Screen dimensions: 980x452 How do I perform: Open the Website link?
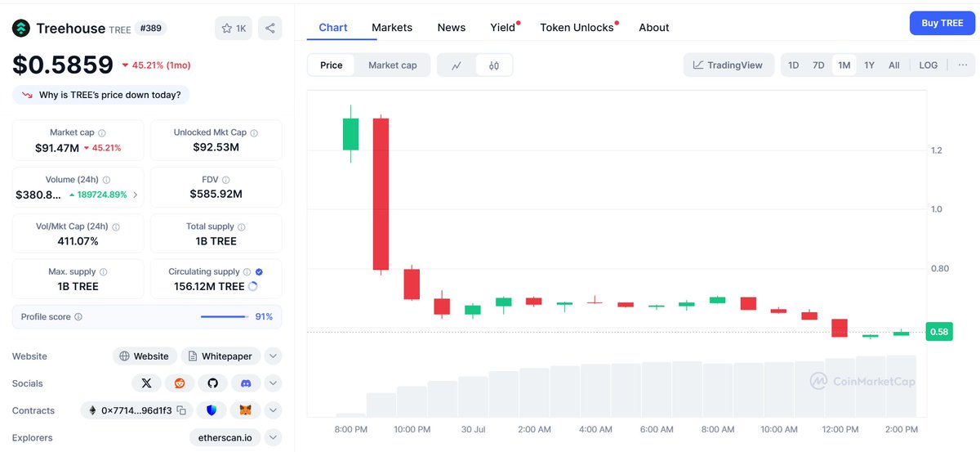click(x=145, y=356)
